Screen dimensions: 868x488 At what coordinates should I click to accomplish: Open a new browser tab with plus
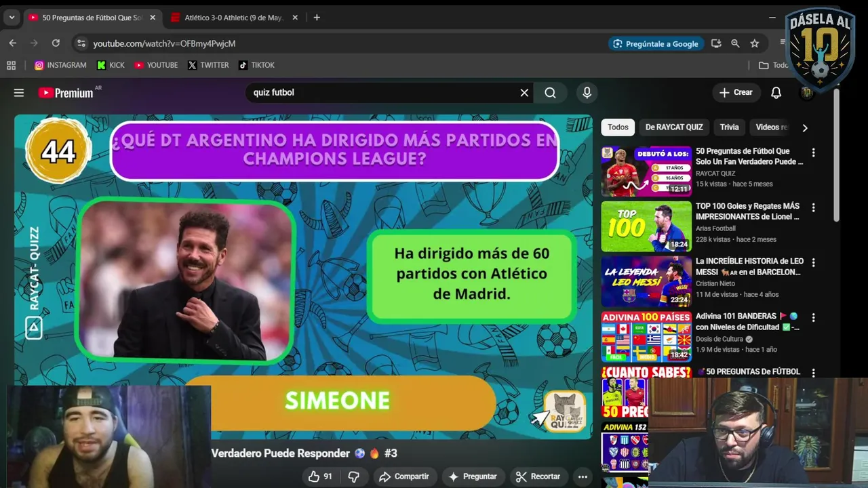tap(317, 18)
